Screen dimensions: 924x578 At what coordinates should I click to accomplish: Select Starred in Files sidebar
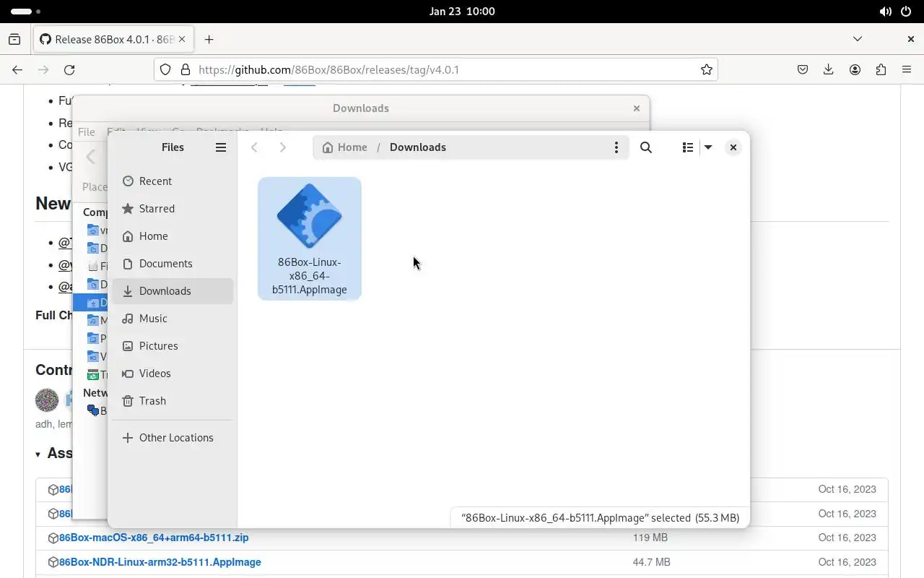click(x=173, y=209)
